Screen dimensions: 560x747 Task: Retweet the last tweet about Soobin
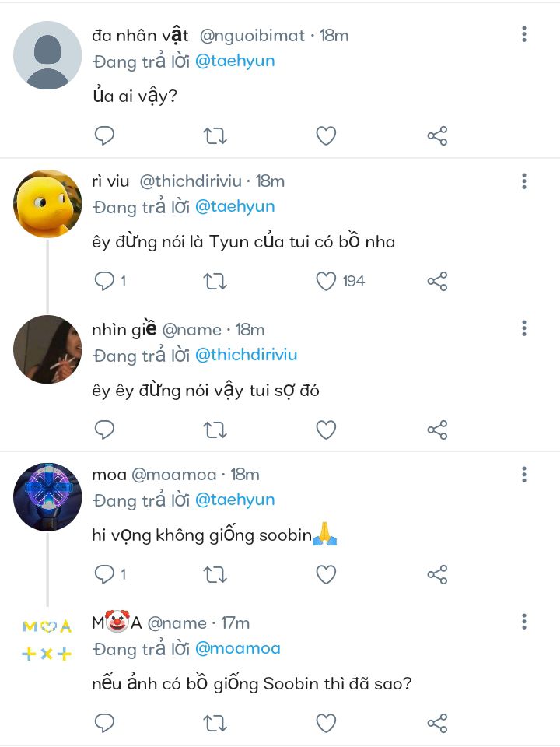[215, 723]
